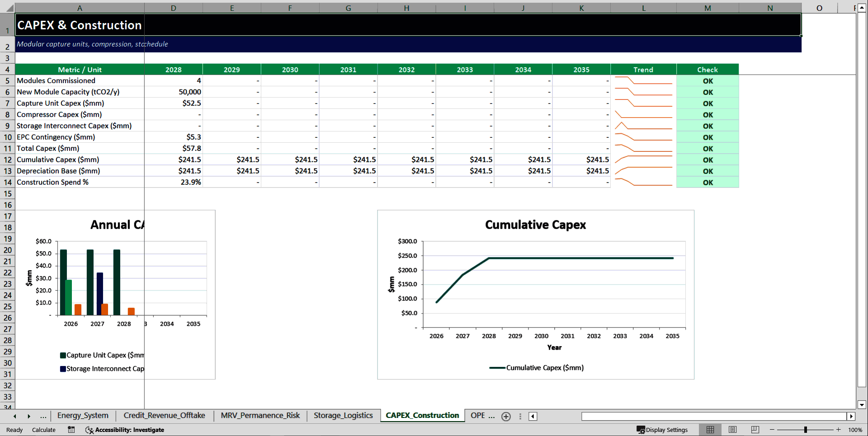The image size is (868, 436).
Task: Select Capture Unit Capex $52.5 cell
Action: pos(174,103)
